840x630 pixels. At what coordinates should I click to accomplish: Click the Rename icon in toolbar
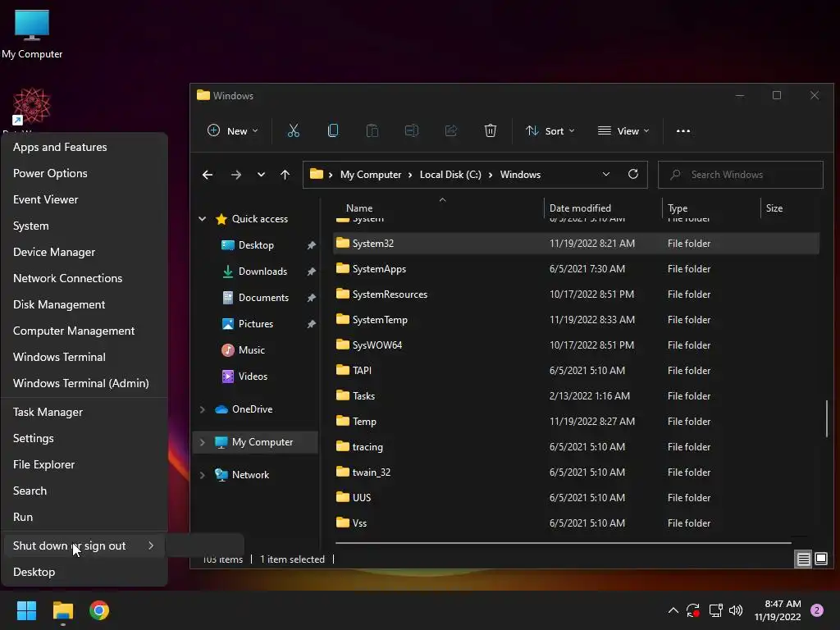412,130
